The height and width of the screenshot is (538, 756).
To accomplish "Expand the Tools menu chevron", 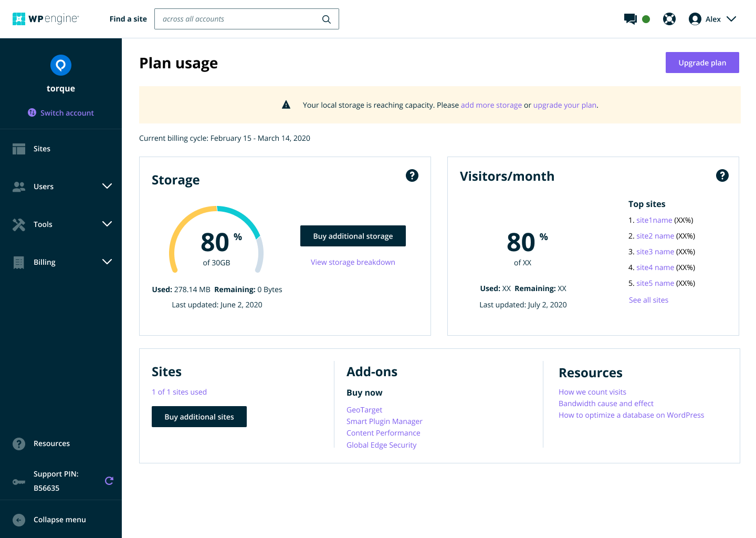I will coord(107,224).
